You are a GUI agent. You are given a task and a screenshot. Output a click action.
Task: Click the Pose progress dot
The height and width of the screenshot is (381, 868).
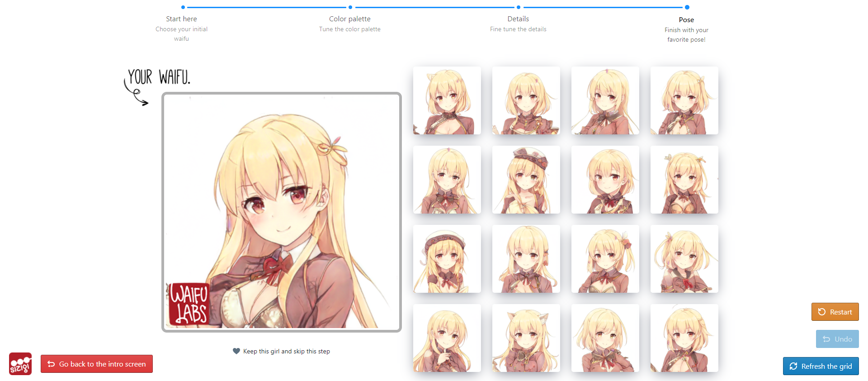point(687,7)
